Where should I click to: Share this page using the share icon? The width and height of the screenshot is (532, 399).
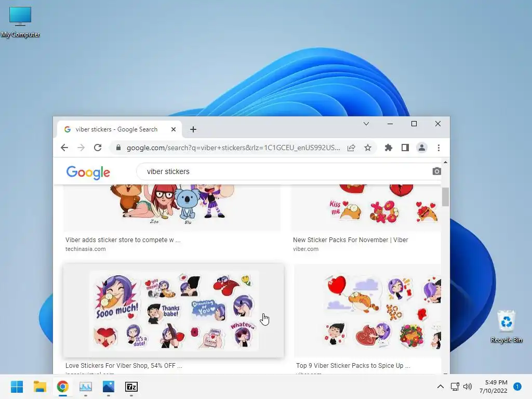tap(351, 148)
